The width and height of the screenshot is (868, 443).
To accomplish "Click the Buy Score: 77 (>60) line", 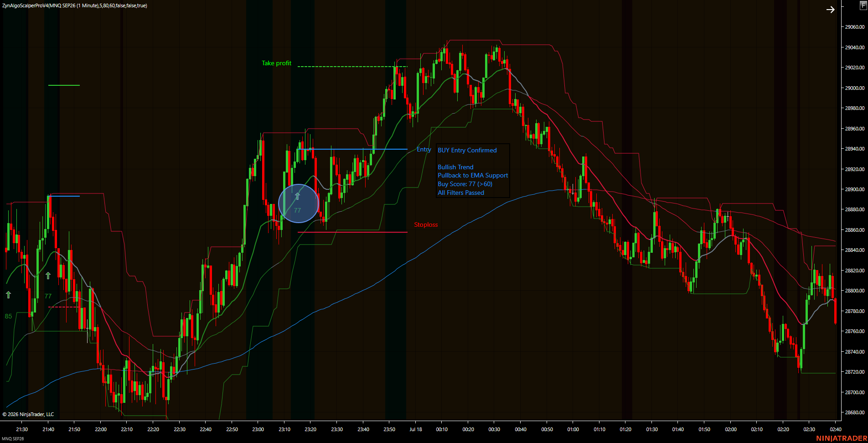I will tap(465, 184).
